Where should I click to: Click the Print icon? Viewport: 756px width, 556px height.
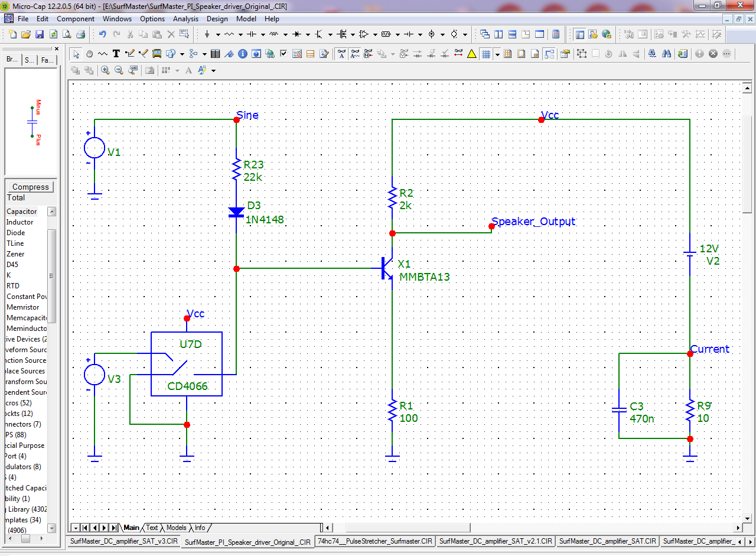coord(80,34)
